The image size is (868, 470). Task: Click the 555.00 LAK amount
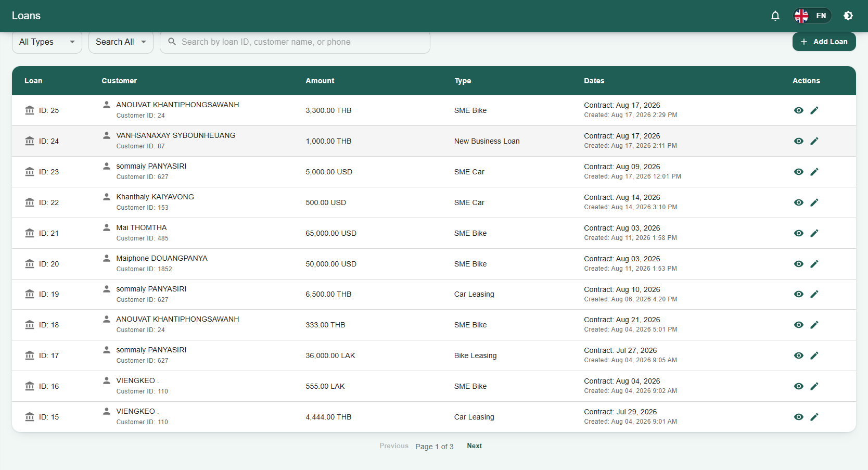(325, 386)
